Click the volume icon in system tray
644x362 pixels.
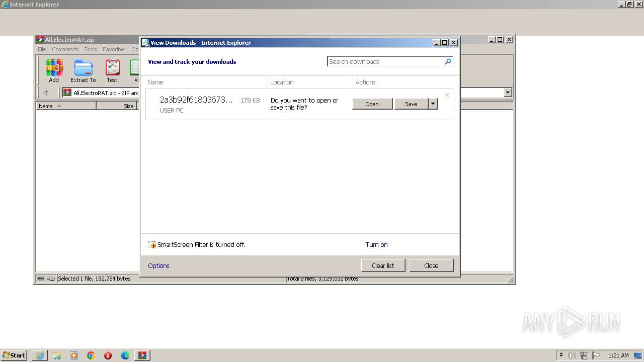pos(572,355)
